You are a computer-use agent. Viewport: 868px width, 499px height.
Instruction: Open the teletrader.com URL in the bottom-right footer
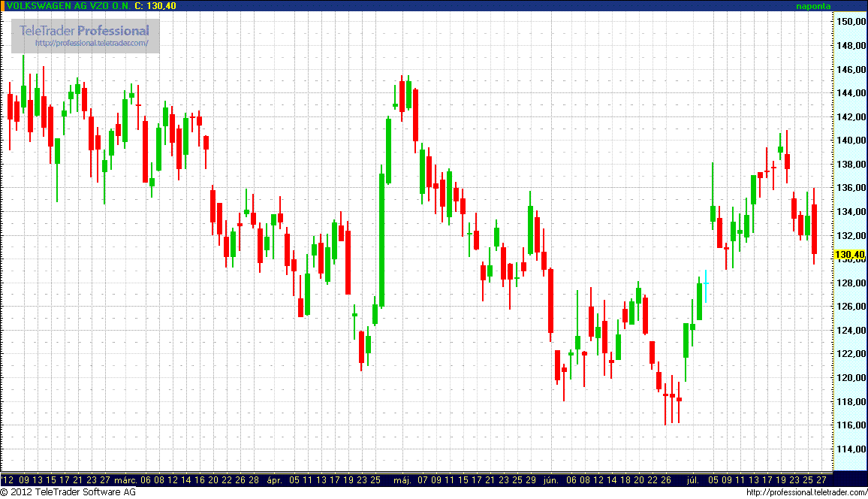point(806,492)
